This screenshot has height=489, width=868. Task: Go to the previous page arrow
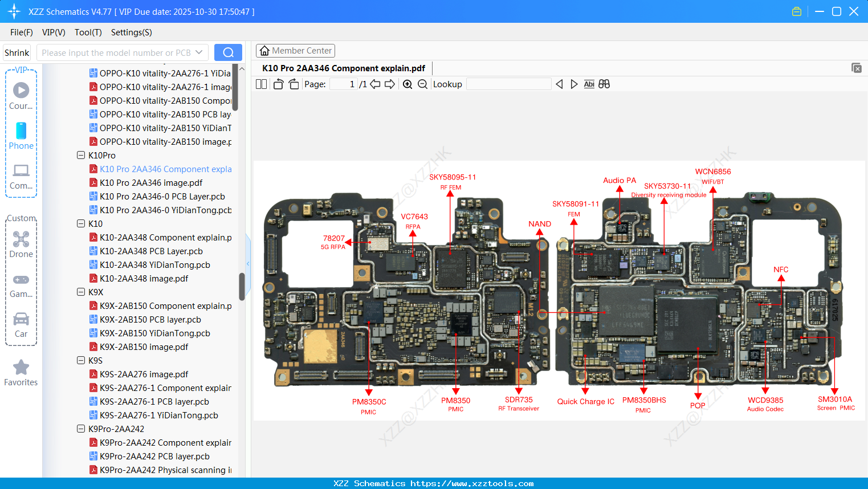[375, 84]
